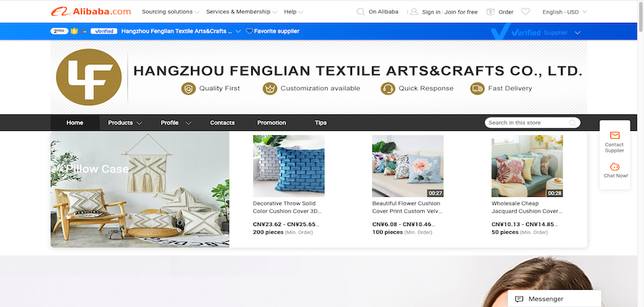
Task: Toggle Favorite supplier heart
Action: click(249, 31)
